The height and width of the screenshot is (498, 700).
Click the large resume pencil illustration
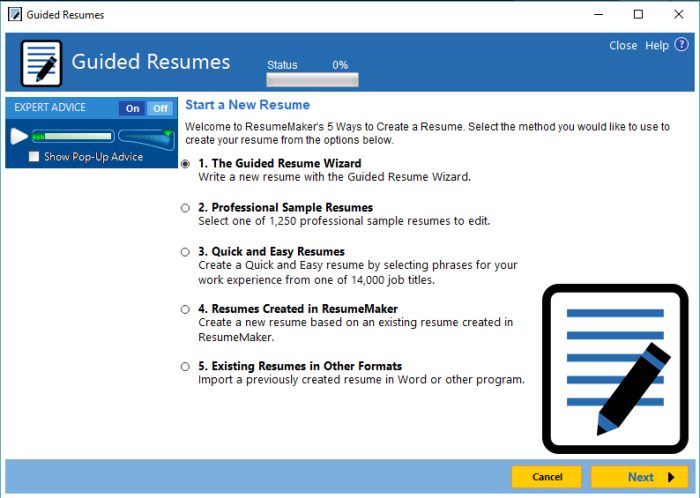coord(615,369)
